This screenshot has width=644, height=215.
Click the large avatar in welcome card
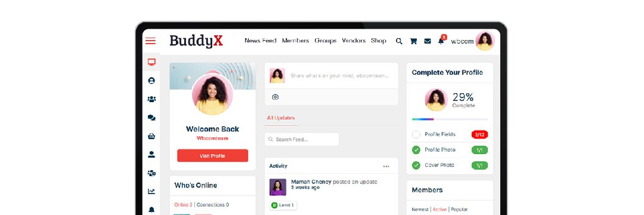[212, 94]
